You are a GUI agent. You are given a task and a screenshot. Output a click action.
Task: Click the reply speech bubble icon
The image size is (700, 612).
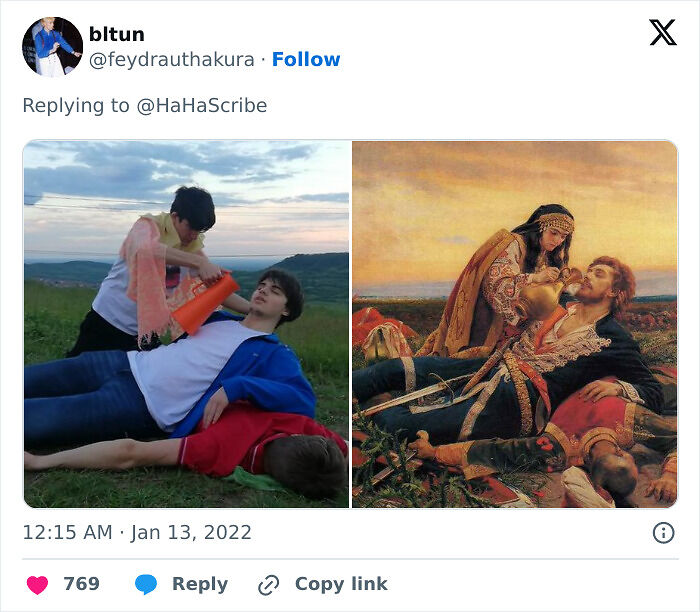click(146, 585)
